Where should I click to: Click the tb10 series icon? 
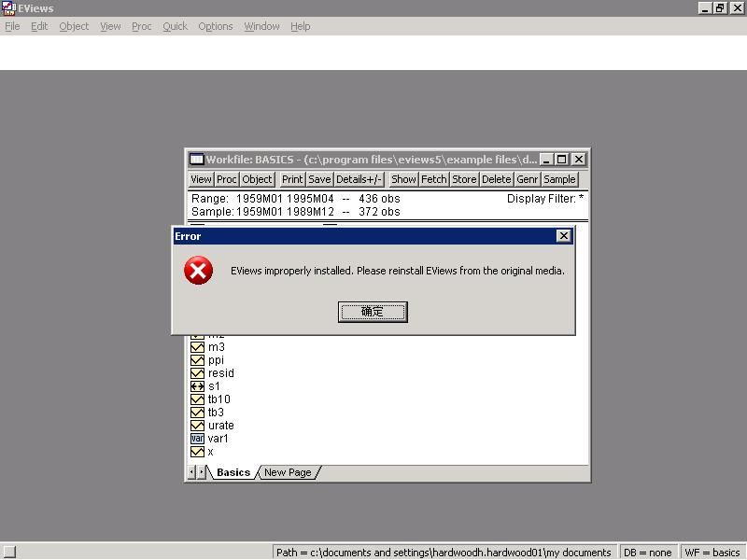(197, 399)
